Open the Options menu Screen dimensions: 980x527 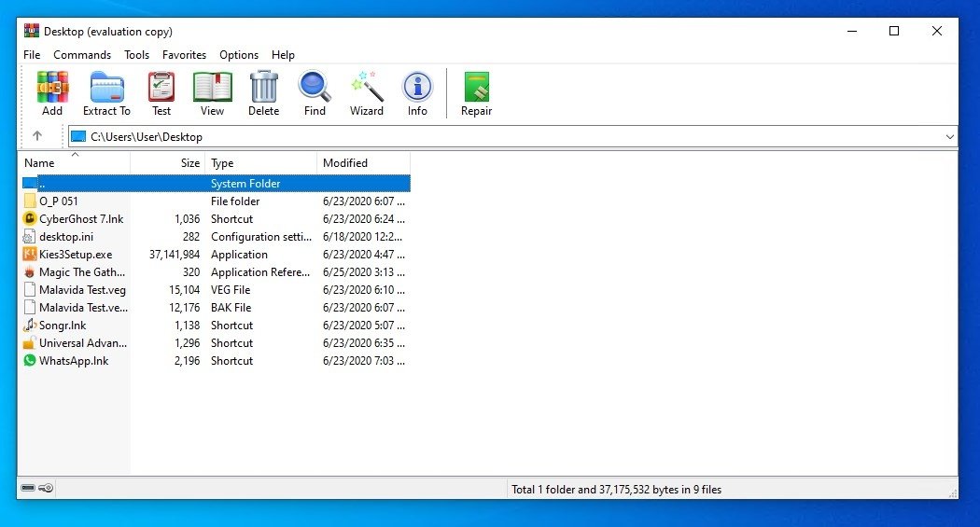(239, 55)
